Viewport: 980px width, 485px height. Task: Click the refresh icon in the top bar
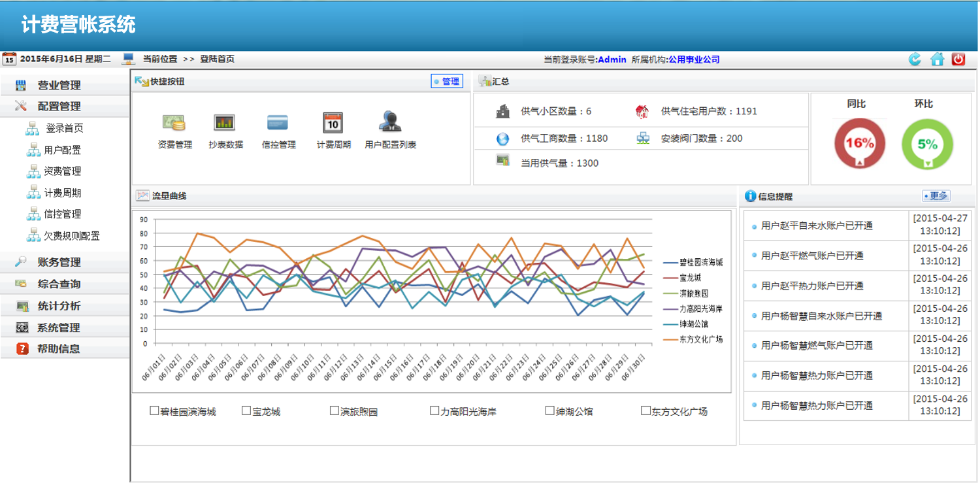pos(915,59)
